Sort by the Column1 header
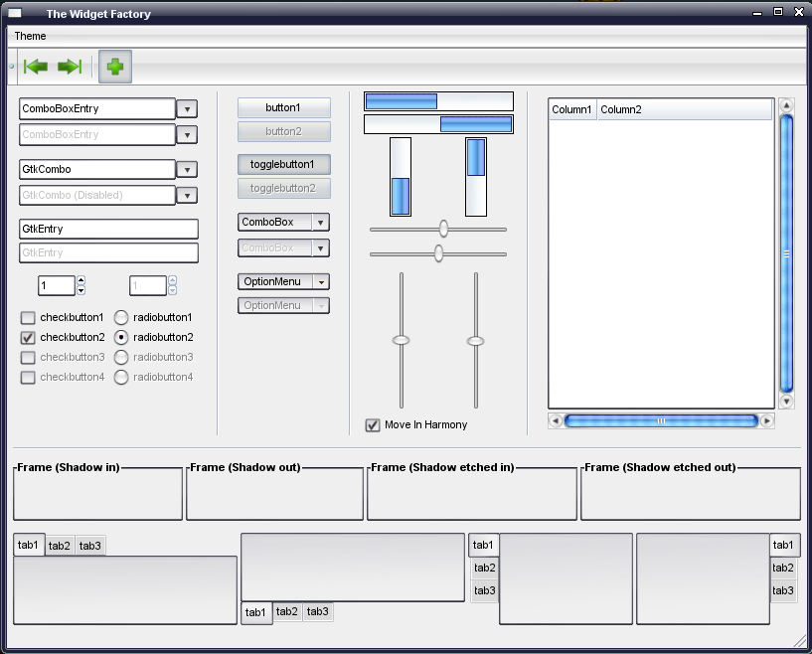Screen dimensions: 812x654 tap(571, 109)
